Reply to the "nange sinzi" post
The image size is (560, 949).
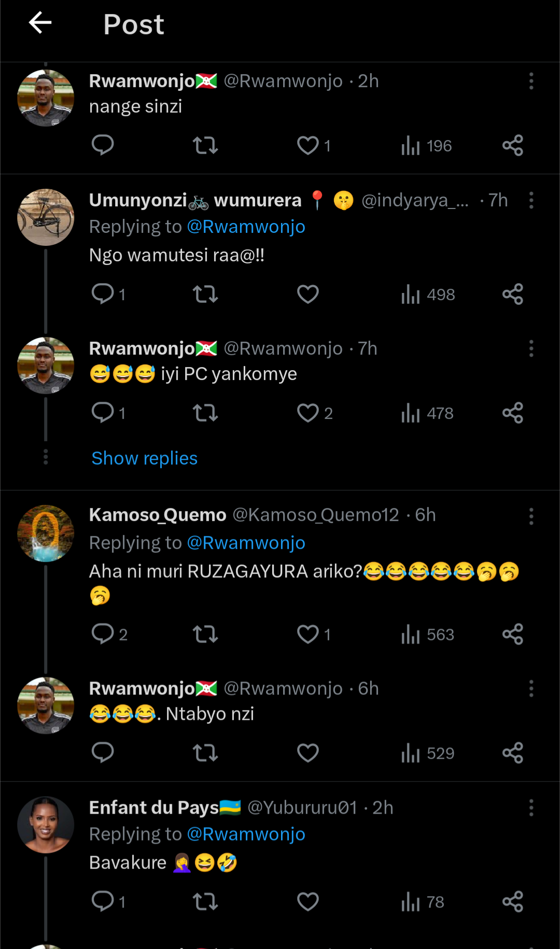[x=103, y=145]
